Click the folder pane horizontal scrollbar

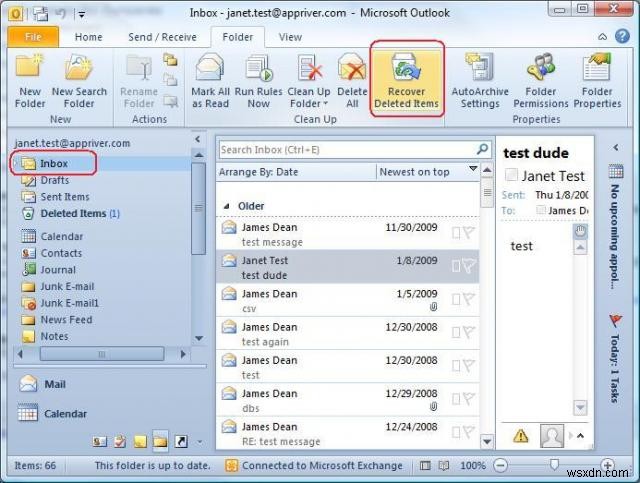pyautogui.click(x=102, y=354)
